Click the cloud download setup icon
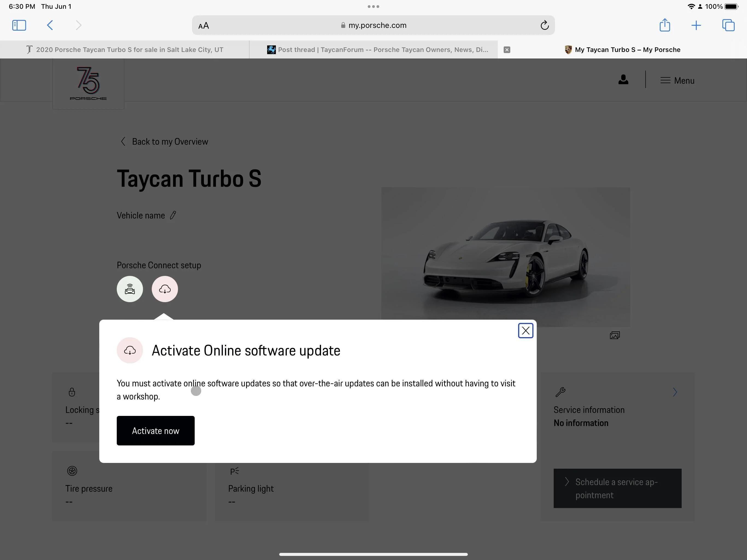 pyautogui.click(x=164, y=289)
